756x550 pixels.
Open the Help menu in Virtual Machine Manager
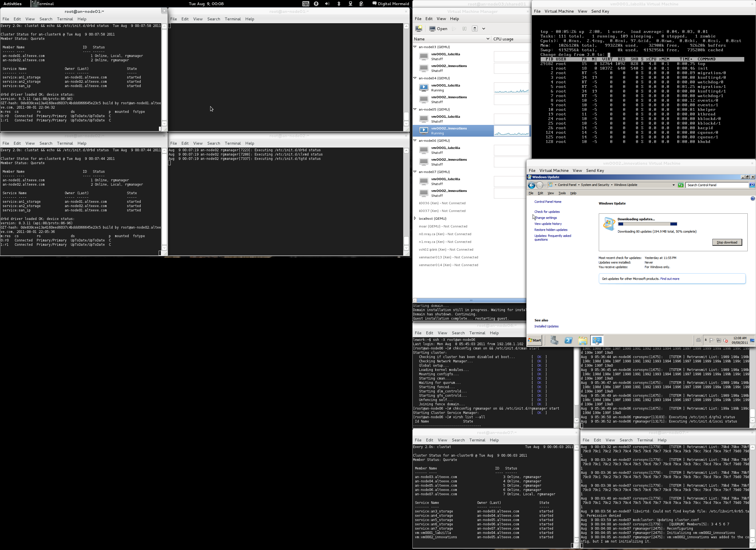[x=454, y=19]
